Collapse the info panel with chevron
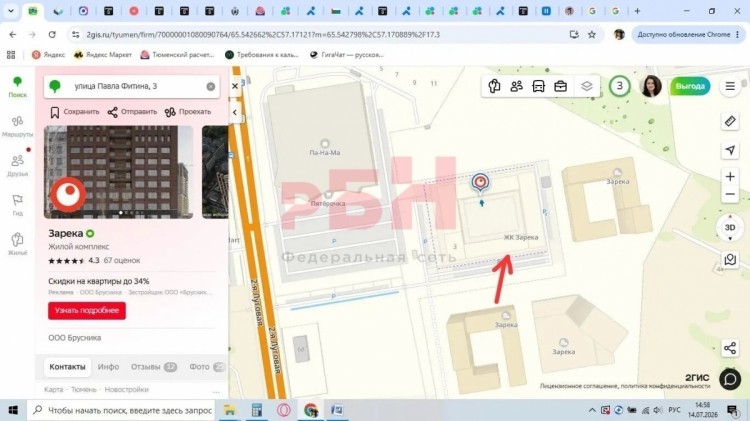 [x=234, y=112]
